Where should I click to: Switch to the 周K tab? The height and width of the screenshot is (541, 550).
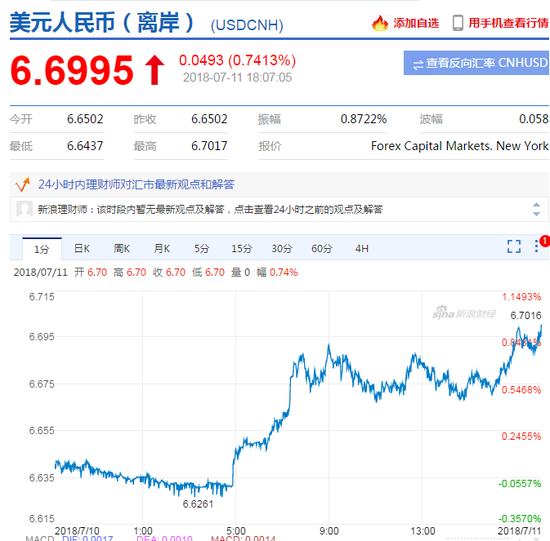pyautogui.click(x=121, y=249)
